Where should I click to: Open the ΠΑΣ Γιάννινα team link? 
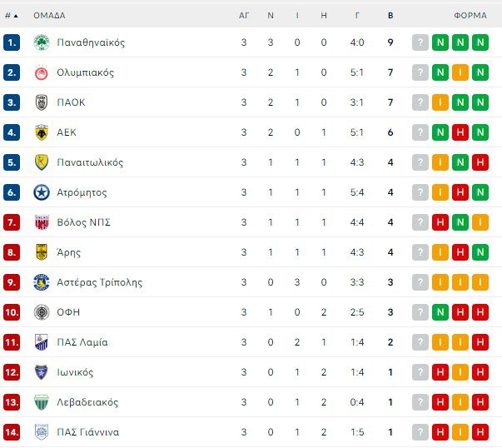[87, 432]
